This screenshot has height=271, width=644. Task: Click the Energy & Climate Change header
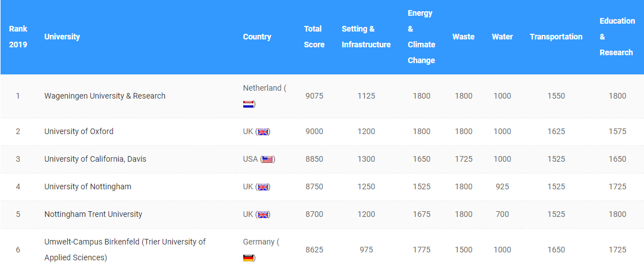pos(421,37)
